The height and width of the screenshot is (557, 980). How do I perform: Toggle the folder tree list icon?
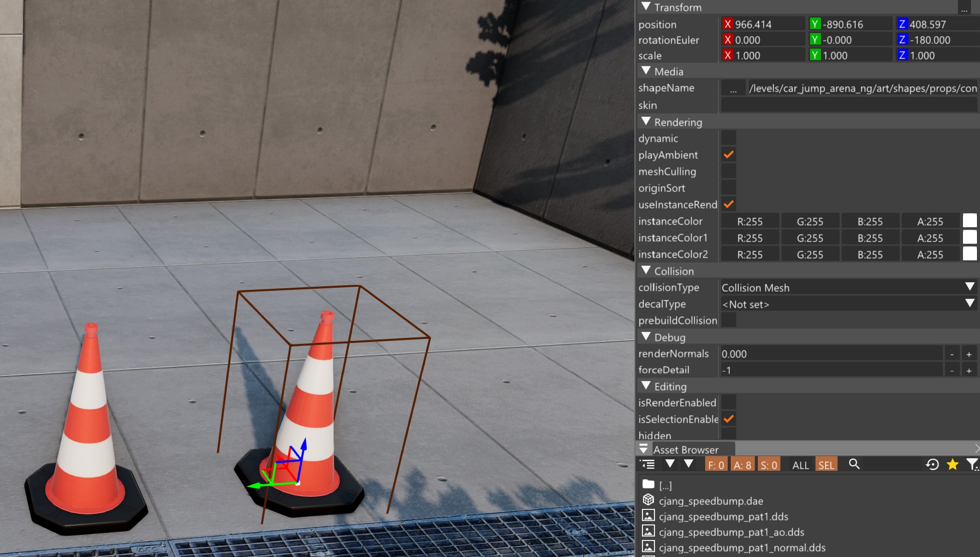click(x=647, y=465)
